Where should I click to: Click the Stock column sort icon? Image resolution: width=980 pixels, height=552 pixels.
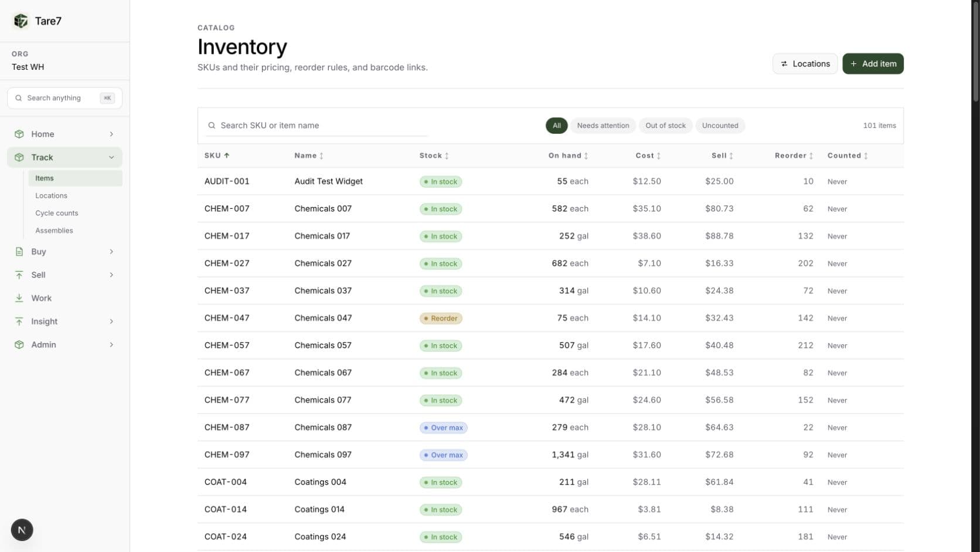[x=447, y=156]
